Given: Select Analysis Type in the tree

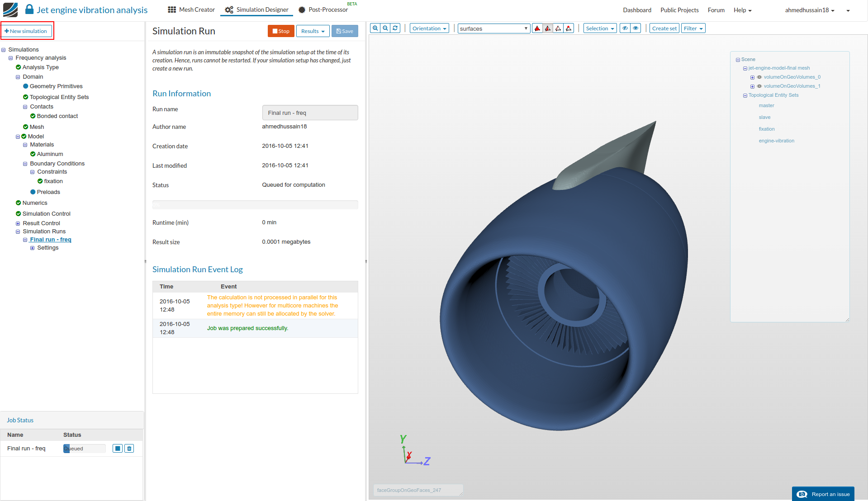Looking at the screenshot, I should click(40, 67).
